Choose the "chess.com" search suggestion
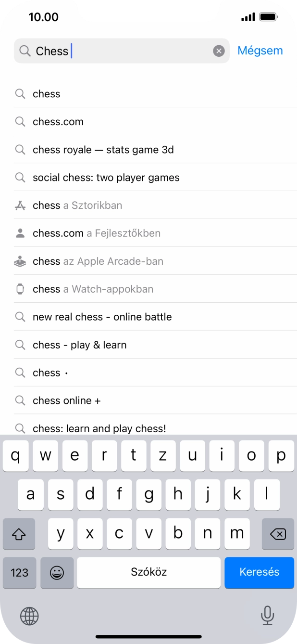Viewport: 297px width, 644px height. coord(58,122)
